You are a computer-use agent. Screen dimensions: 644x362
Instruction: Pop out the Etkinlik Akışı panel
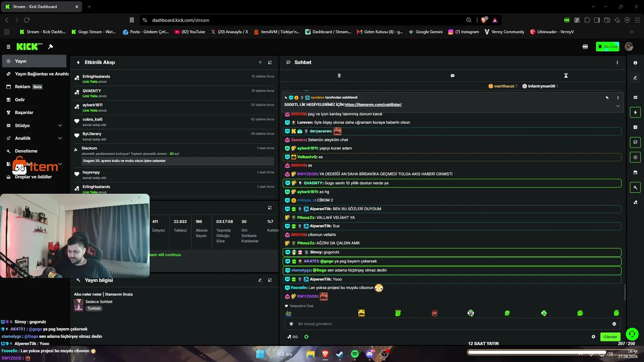(x=270, y=62)
